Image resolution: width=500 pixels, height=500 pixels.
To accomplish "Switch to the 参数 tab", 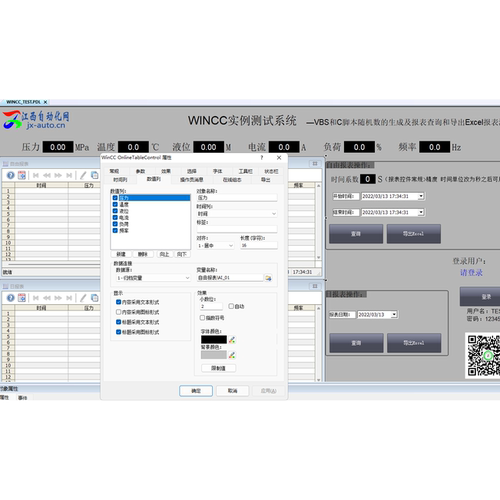I will (x=140, y=171).
